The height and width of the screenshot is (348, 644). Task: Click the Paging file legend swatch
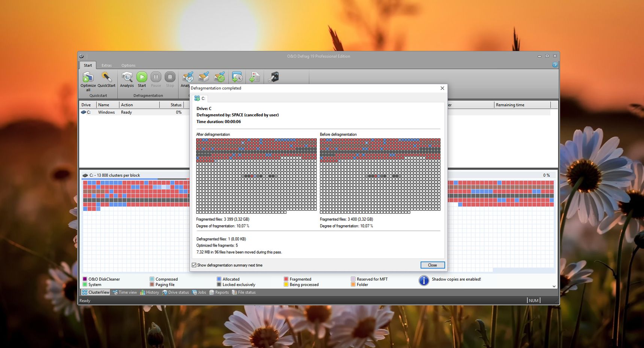click(x=152, y=284)
